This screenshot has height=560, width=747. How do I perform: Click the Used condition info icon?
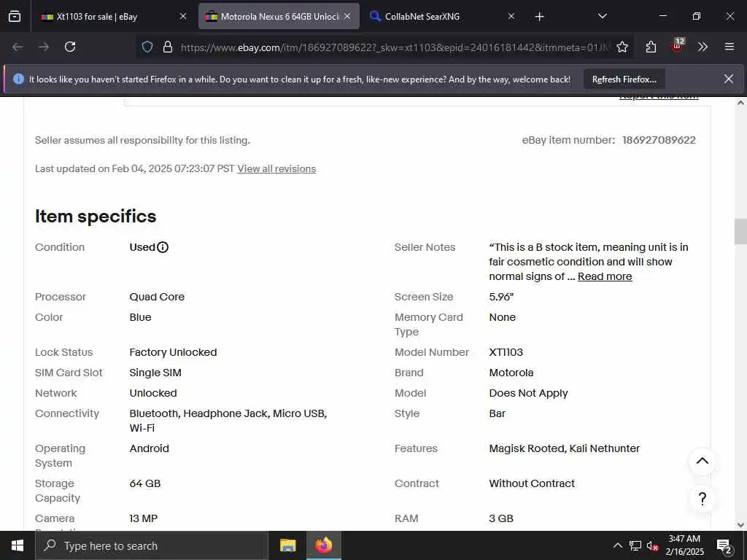click(x=163, y=247)
